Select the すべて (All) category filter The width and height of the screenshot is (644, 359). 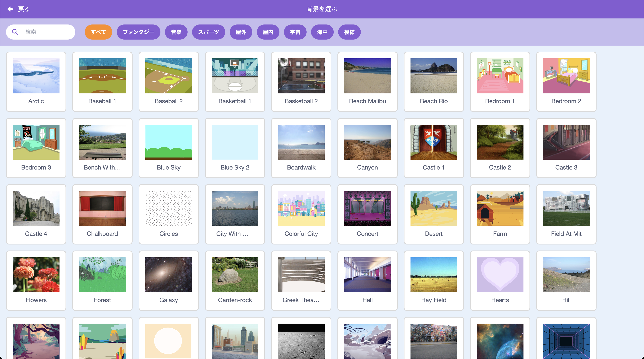coord(98,32)
